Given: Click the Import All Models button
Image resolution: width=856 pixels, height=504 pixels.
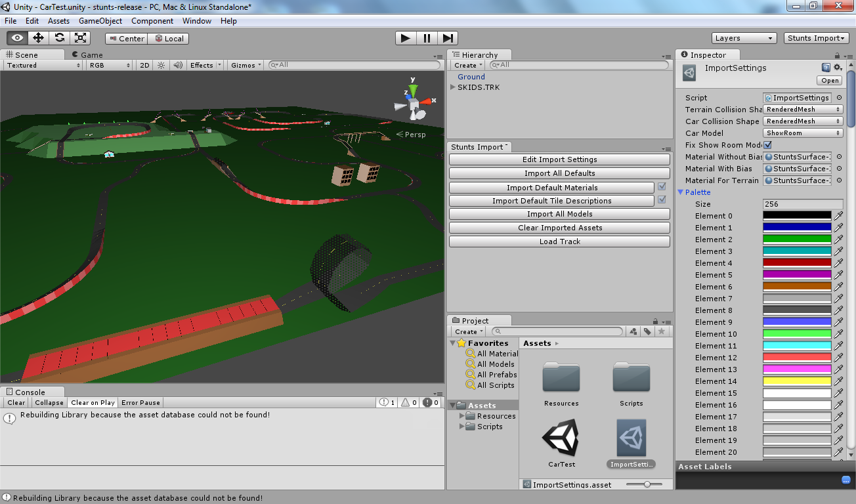Looking at the screenshot, I should (x=559, y=214).
